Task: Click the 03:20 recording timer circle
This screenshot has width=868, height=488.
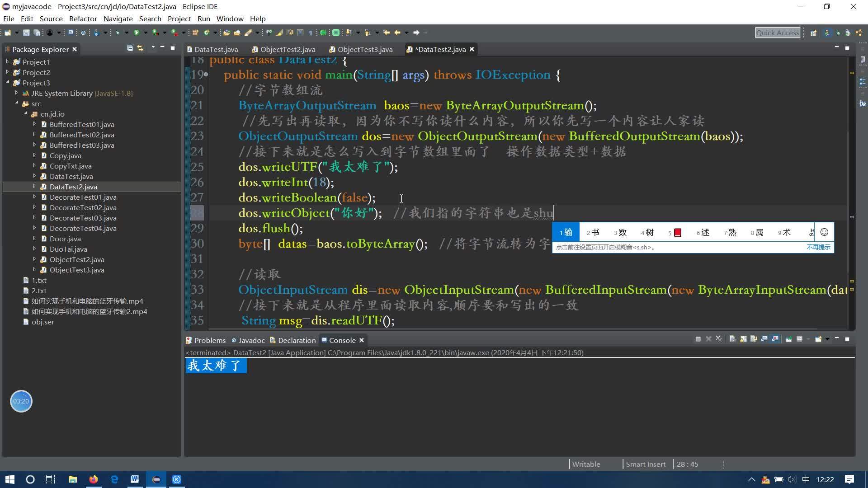Action: (21, 401)
